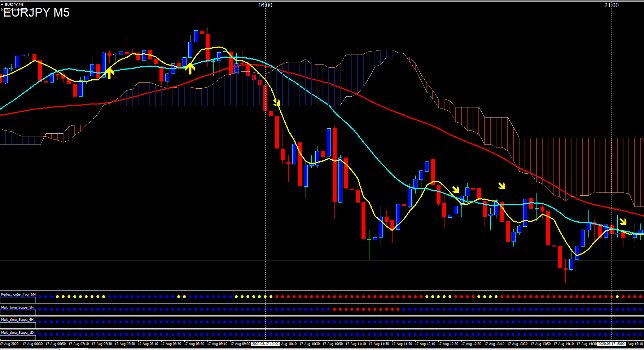Click the highlighted 2020.08.17 10:00 time label

[x=265, y=344]
